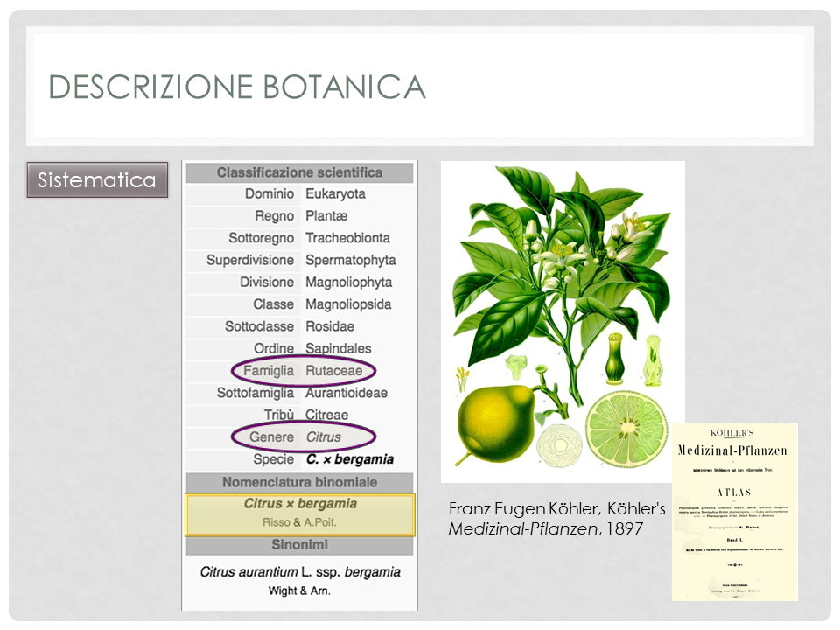The width and height of the screenshot is (840, 630).
Task: Open the Köhler's Medizinal-Pflanzen book cover image
Action: pos(735,512)
